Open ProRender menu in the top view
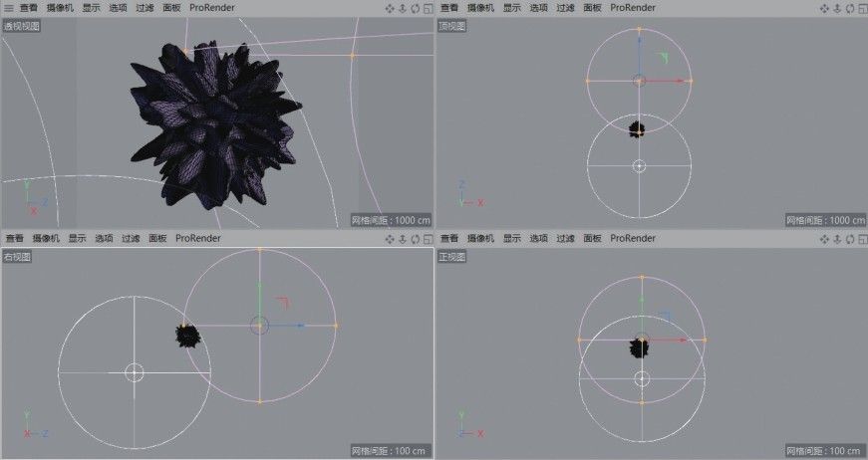The width and height of the screenshot is (868, 460). tap(633, 8)
